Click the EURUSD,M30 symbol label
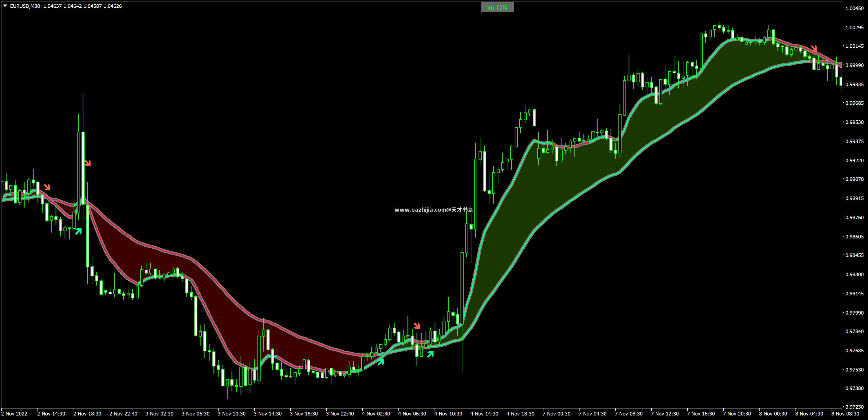868x420 pixels. point(25,6)
